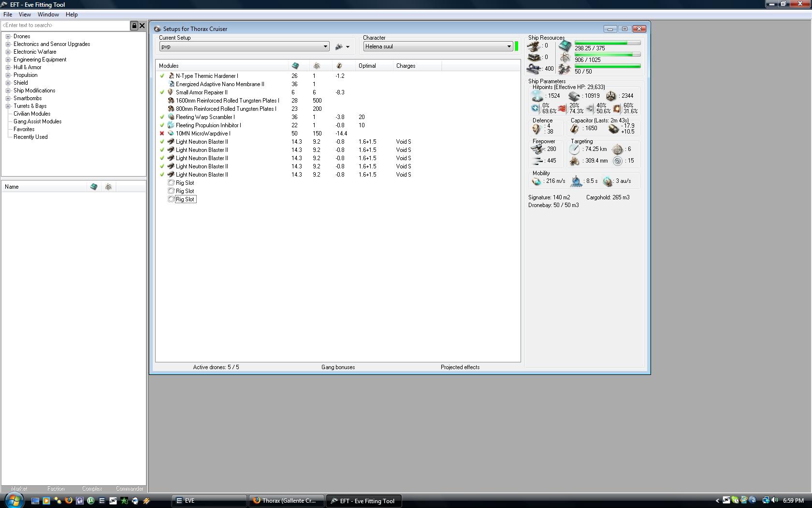The width and height of the screenshot is (812, 508).
Task: Switch to the Thorax browser taskbar button
Action: click(286, 501)
